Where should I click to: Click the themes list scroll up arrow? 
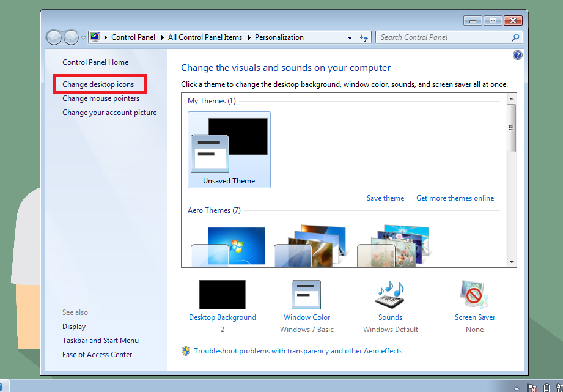(512, 98)
